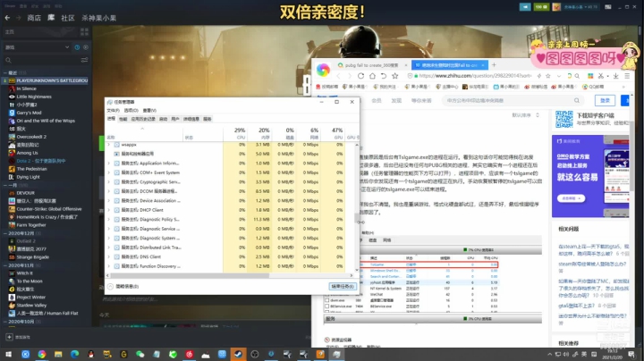
Task: Open File Explorer from taskbar
Action: [58, 354]
